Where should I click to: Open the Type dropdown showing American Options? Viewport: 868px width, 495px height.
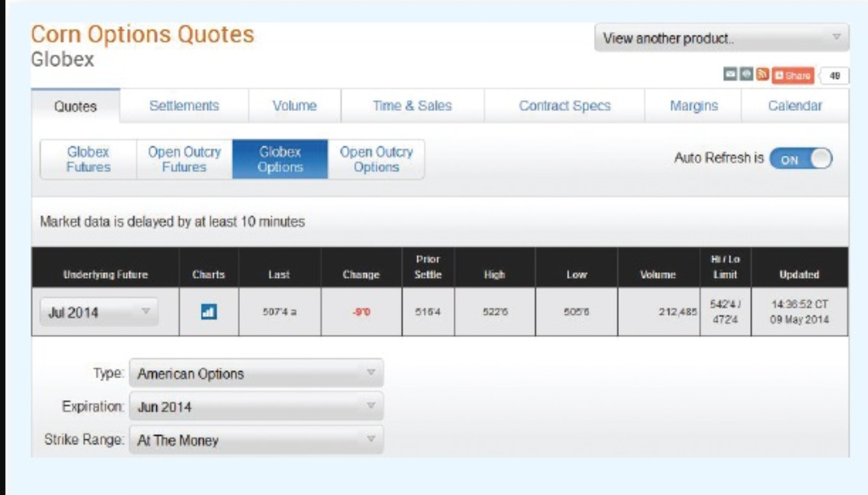[x=253, y=370]
